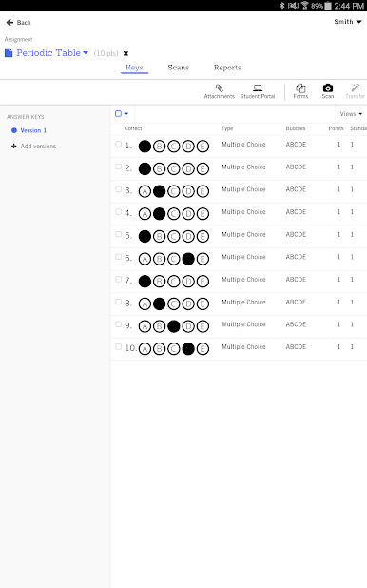Check the box for question 3
Image resolution: width=367 pixels, height=588 pixels.
coord(119,189)
